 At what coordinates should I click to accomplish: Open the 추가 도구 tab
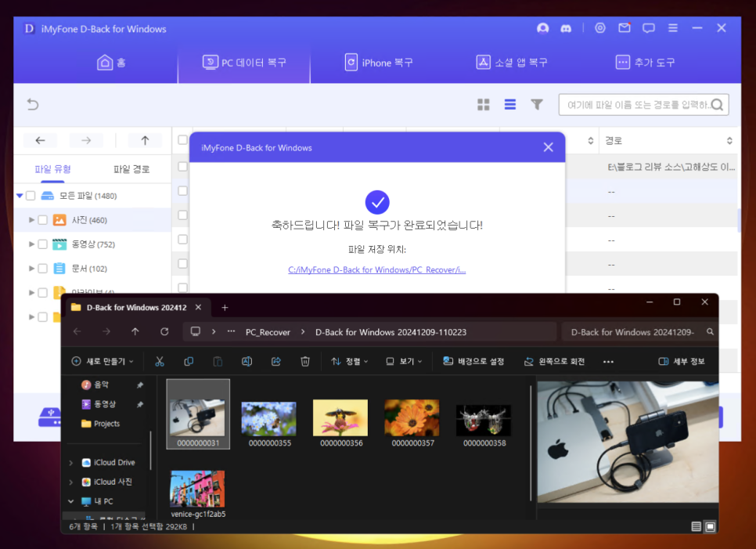(645, 63)
